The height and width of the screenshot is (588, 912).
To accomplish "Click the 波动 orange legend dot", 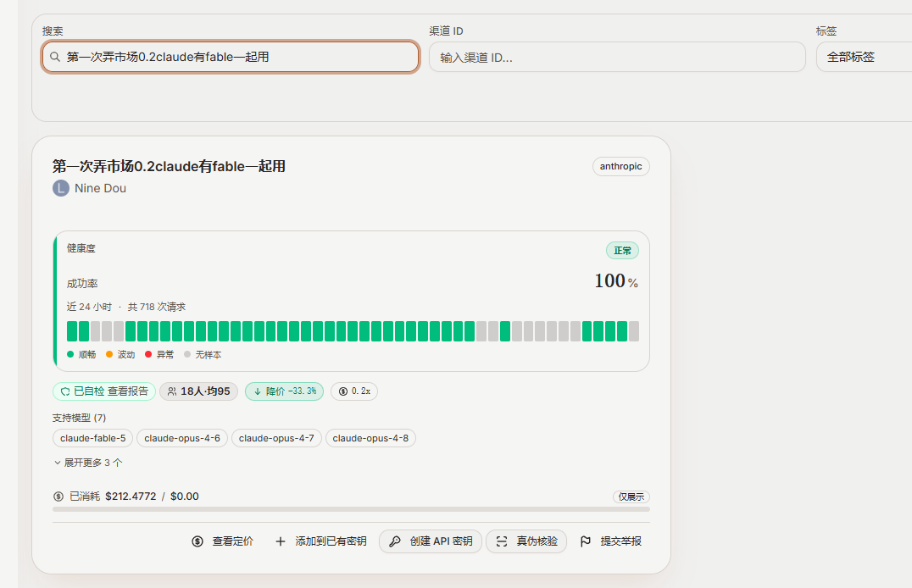I will tap(109, 354).
